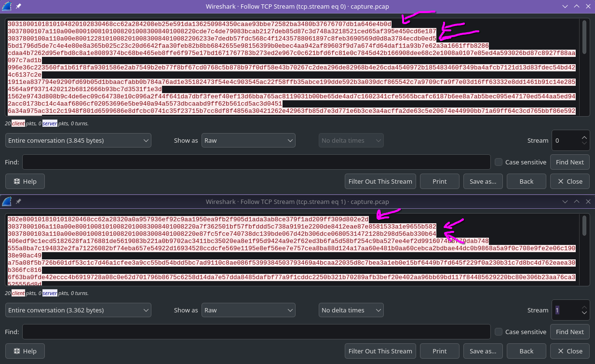595x364 pixels.
Task: Print the stream 0 conversation
Action: point(440,181)
